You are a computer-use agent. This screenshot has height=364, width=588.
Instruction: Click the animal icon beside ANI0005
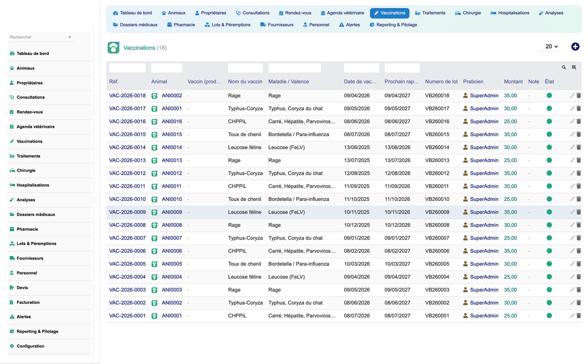[154, 264]
